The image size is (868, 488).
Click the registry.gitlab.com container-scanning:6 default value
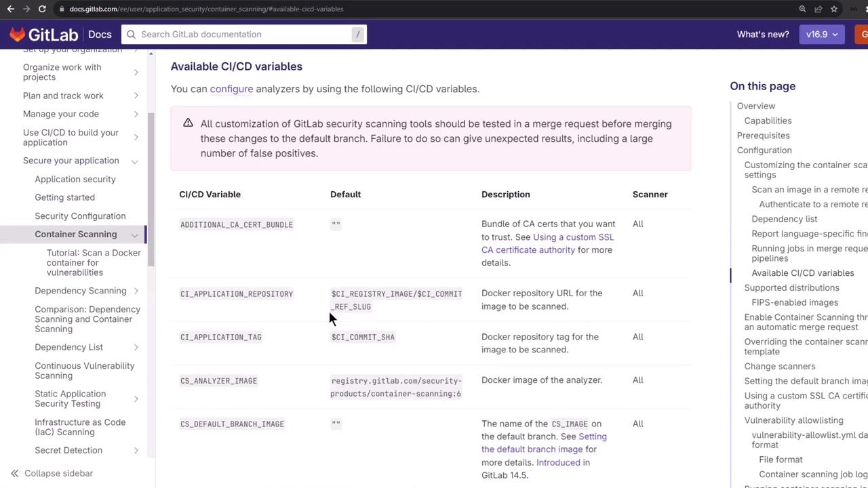click(x=396, y=387)
